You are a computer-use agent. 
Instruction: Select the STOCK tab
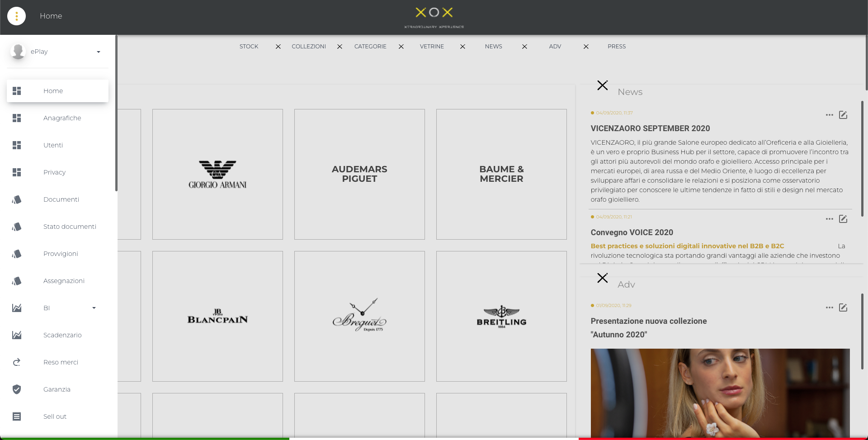coord(249,47)
